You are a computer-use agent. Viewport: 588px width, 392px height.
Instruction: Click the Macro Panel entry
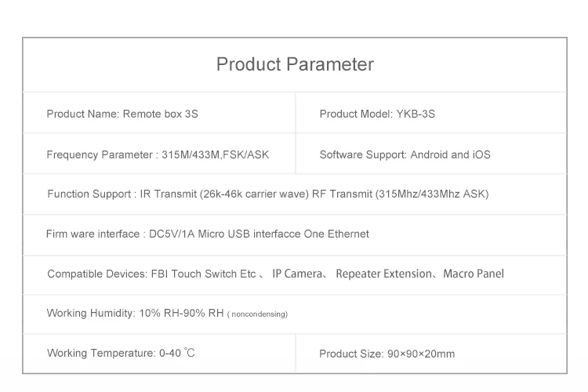474,274
